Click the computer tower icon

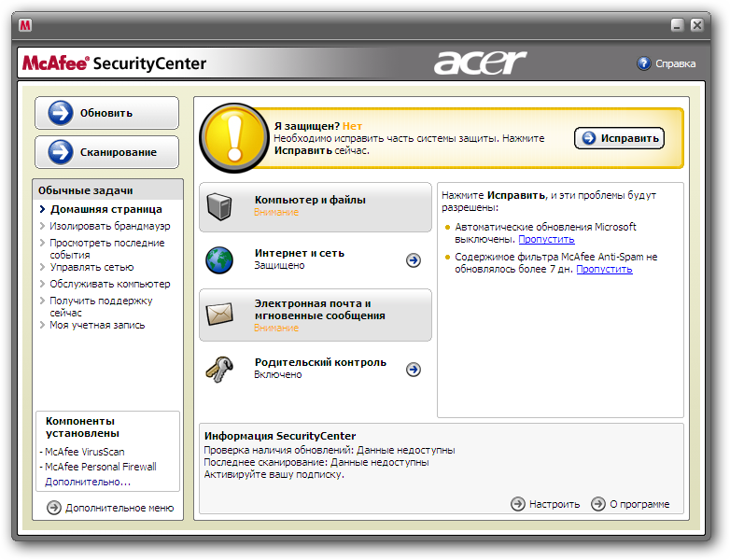(x=219, y=206)
